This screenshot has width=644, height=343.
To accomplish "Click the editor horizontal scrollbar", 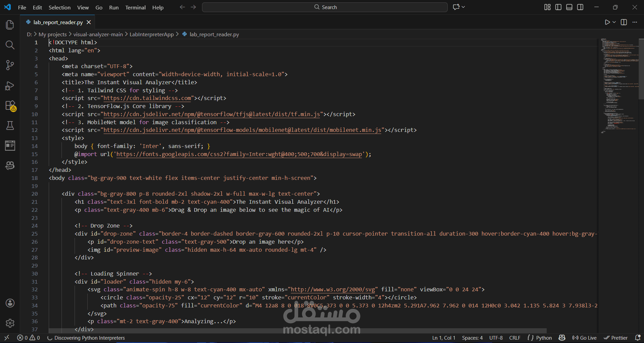I will [298, 331].
